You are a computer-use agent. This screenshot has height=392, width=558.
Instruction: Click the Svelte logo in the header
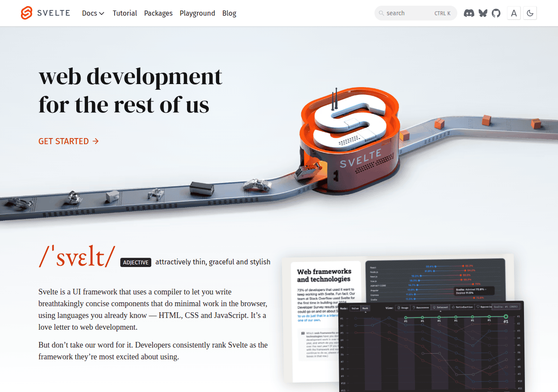(45, 13)
